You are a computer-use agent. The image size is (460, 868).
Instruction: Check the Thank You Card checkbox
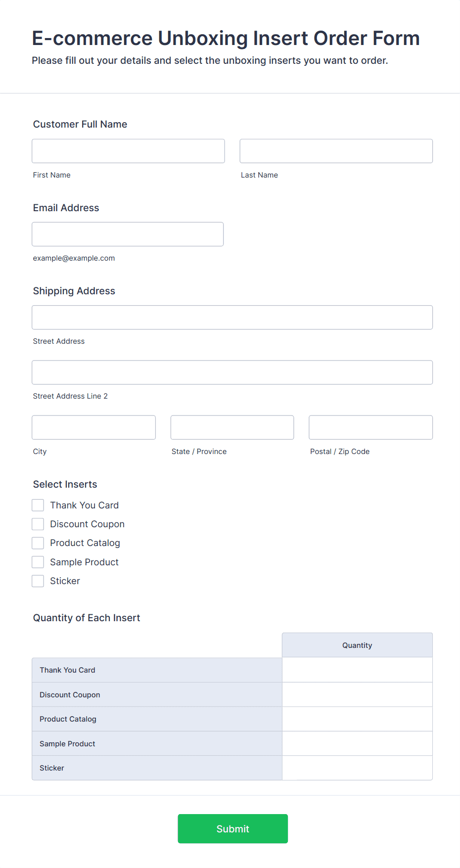click(38, 505)
